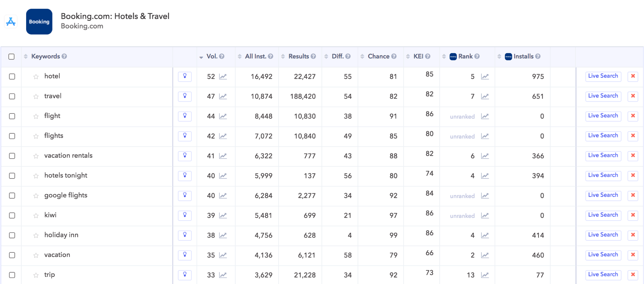Open volume trend chart for flight
Image resolution: width=644 pixels, height=284 pixels.
tap(223, 116)
